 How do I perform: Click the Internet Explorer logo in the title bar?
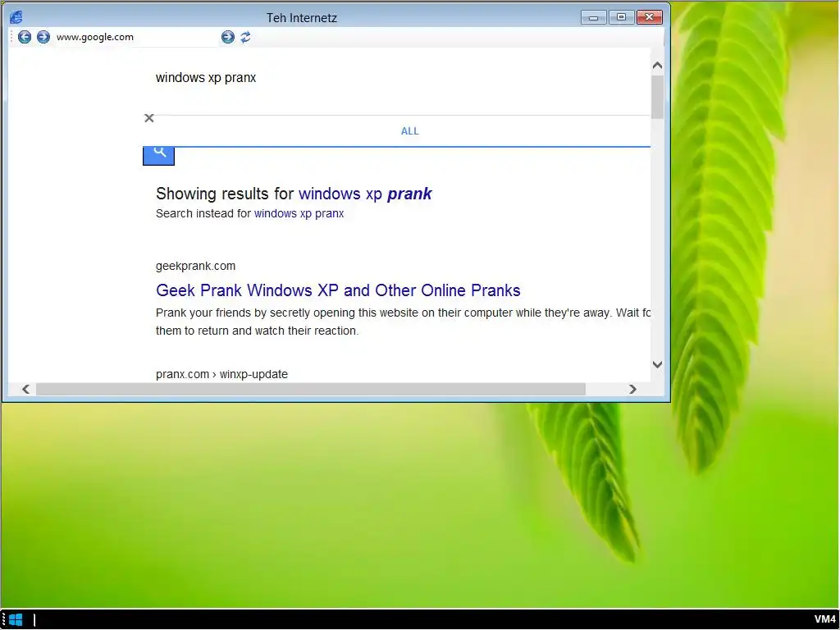click(x=16, y=18)
